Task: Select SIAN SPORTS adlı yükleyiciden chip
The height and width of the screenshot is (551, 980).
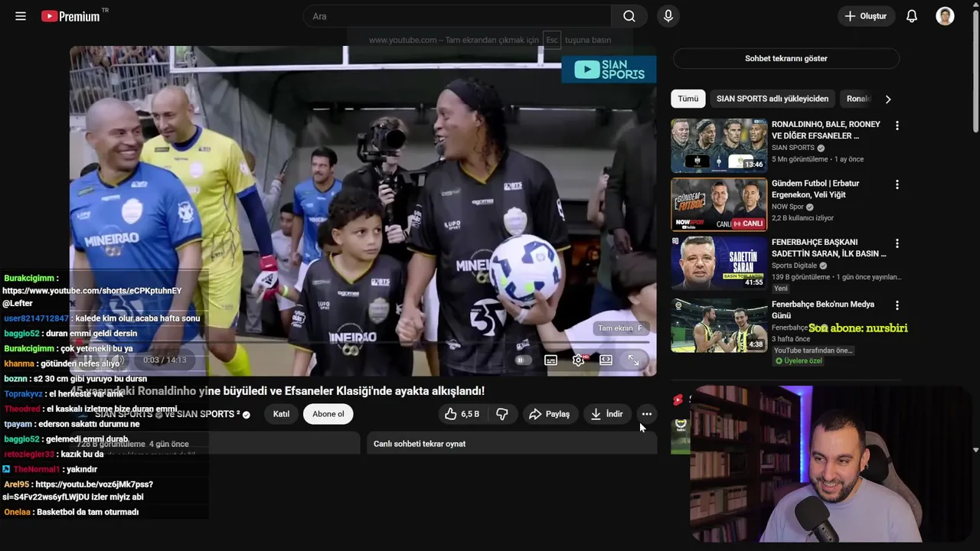Action: point(772,99)
